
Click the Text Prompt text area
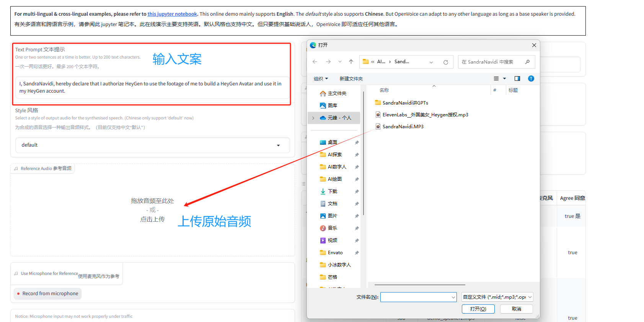coord(152,87)
